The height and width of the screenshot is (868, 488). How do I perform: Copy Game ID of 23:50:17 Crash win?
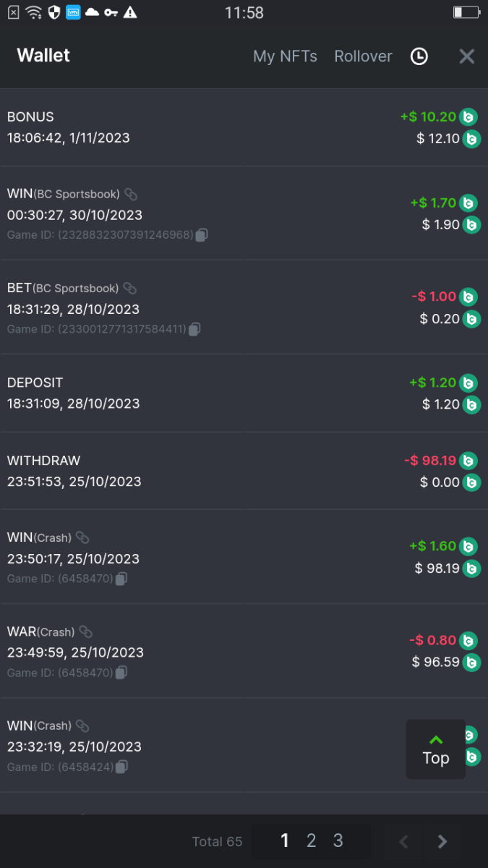pyautogui.click(x=121, y=579)
